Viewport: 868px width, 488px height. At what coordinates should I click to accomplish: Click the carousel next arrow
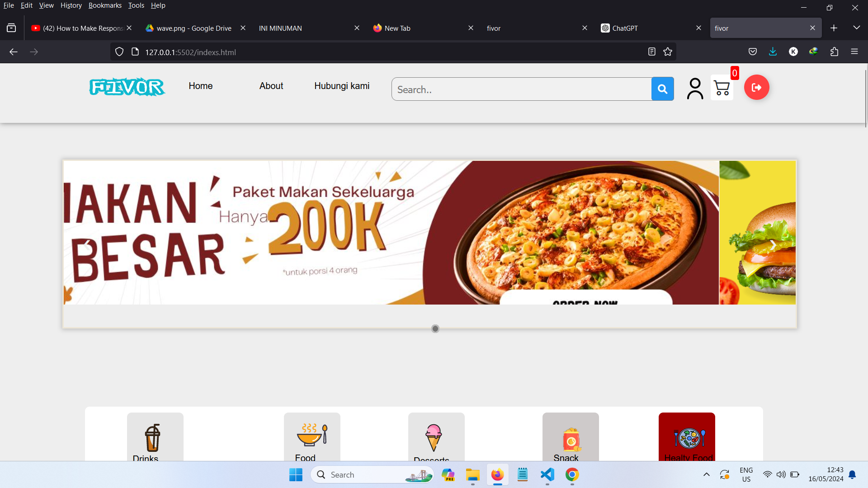[773, 245]
